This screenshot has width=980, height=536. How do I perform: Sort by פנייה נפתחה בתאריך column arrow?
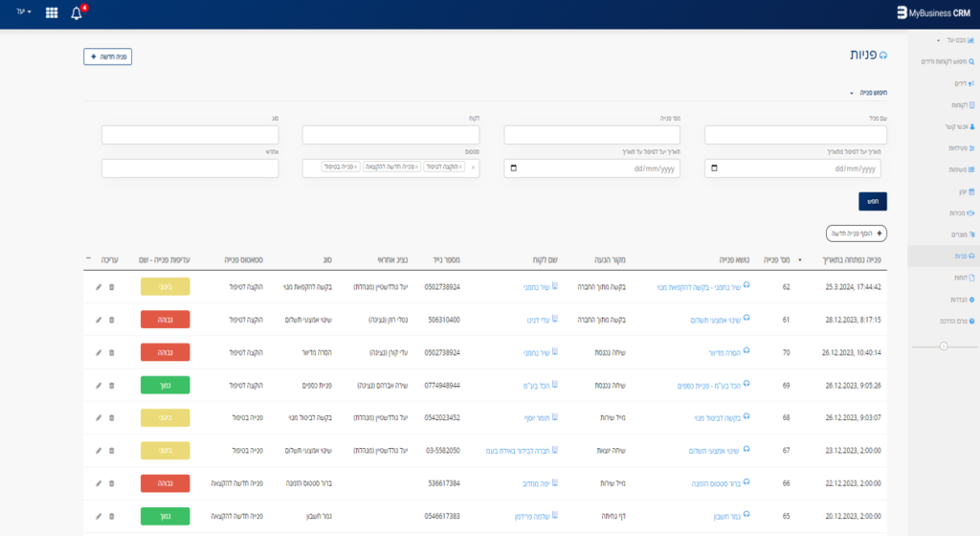(800, 260)
